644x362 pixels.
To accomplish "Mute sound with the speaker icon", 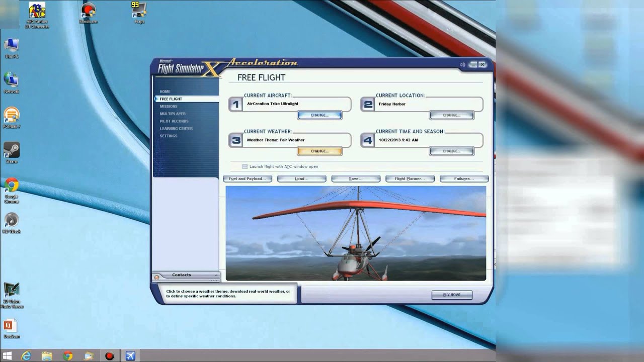I will (x=462, y=64).
